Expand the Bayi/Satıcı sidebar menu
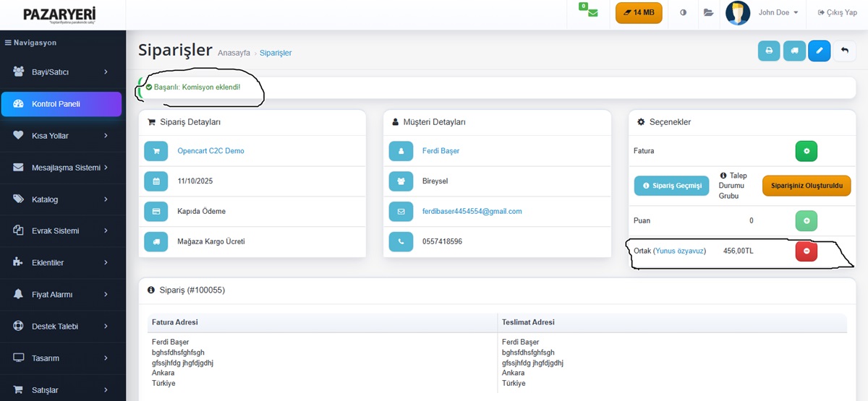This screenshot has width=868, height=401. 61,72
